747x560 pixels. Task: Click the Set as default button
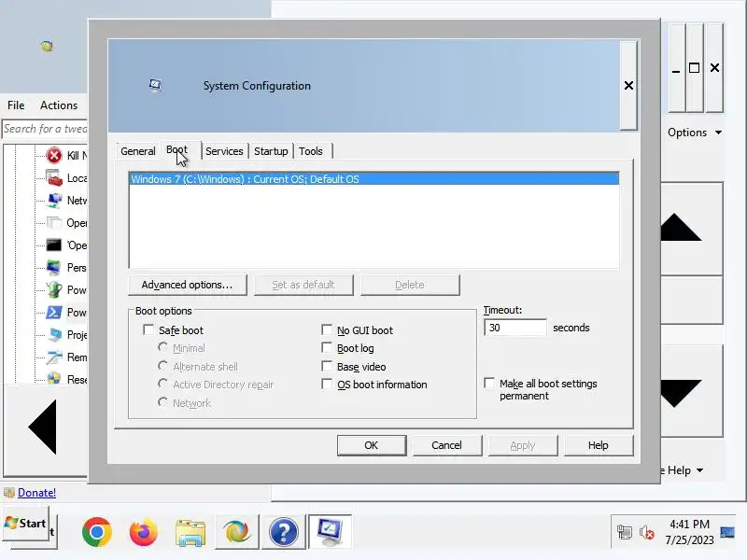click(x=303, y=285)
